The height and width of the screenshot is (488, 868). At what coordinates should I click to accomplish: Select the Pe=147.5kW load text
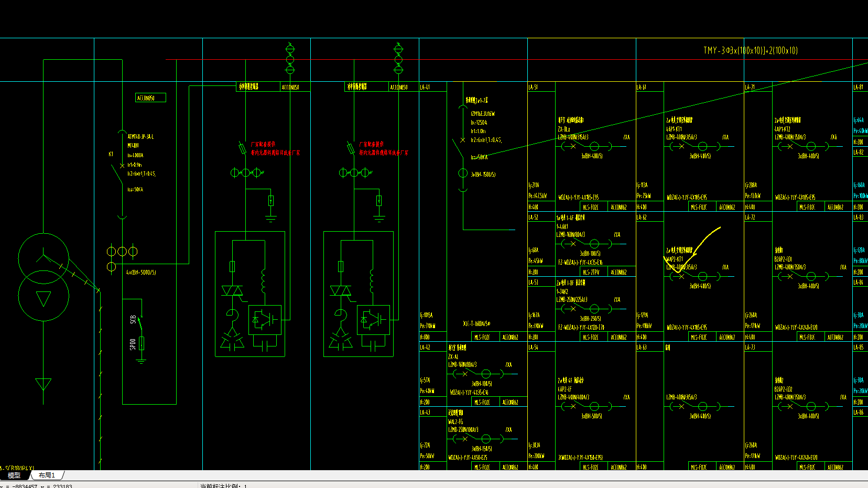coord(538,196)
